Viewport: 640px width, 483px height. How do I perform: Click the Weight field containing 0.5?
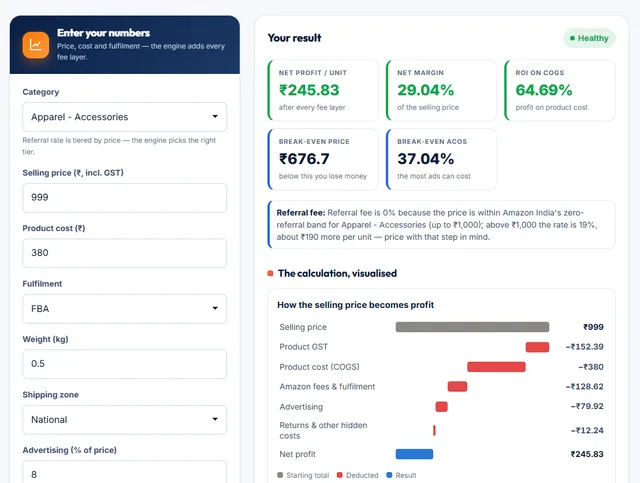click(124, 364)
